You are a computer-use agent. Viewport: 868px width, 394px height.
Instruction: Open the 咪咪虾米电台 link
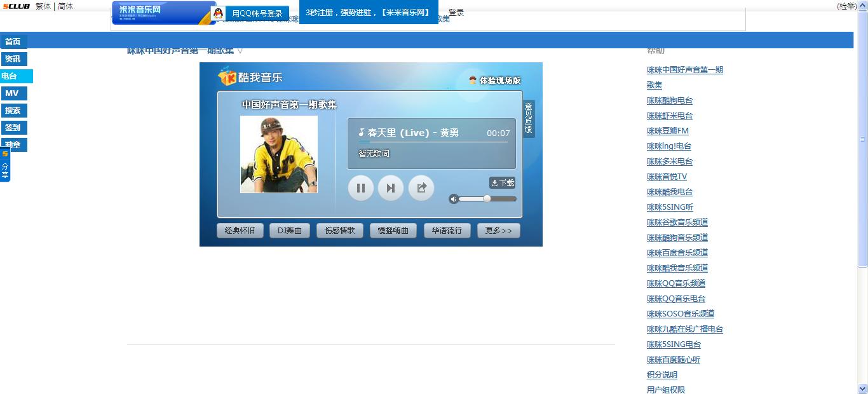tap(670, 116)
